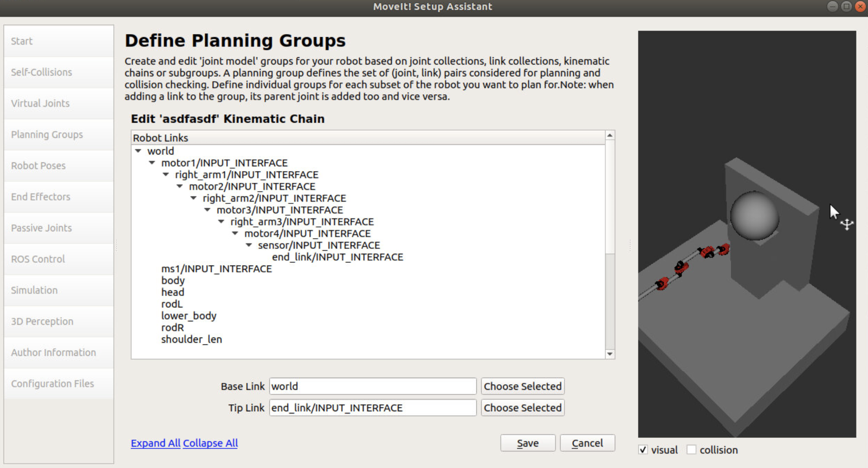Open the End Effectors configuration
868x468 pixels.
pyautogui.click(x=40, y=197)
